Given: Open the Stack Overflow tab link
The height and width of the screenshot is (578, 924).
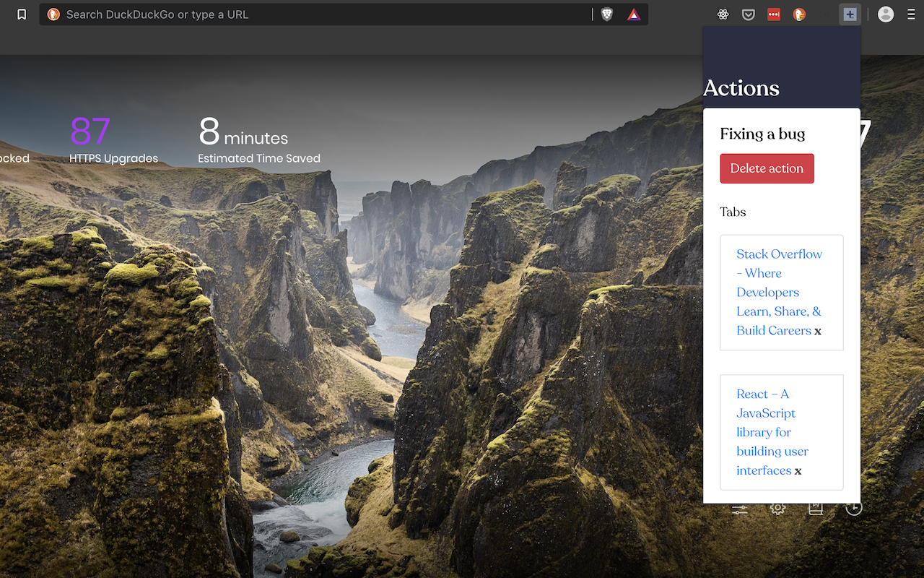Looking at the screenshot, I should [x=779, y=292].
